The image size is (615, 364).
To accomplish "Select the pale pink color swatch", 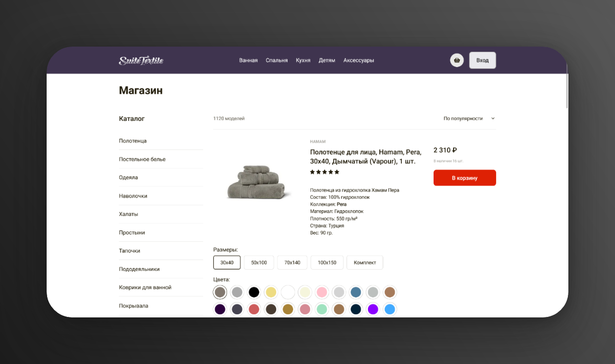I will pyautogui.click(x=322, y=292).
